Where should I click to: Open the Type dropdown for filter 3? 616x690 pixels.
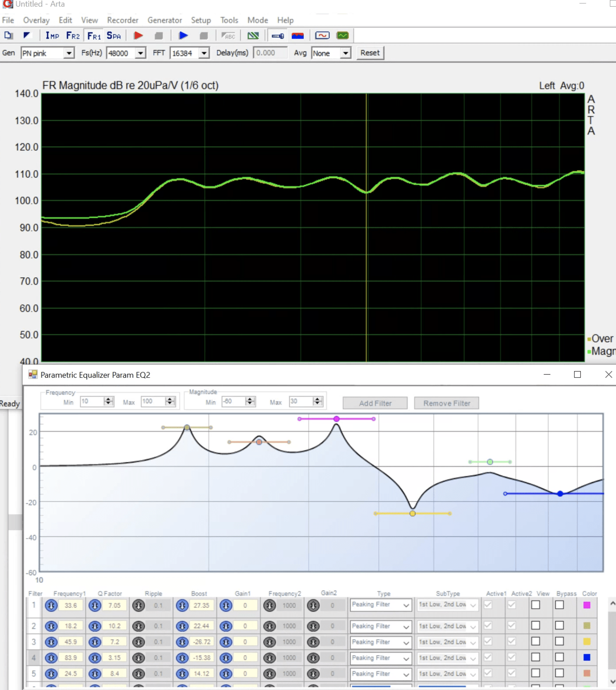click(381, 642)
